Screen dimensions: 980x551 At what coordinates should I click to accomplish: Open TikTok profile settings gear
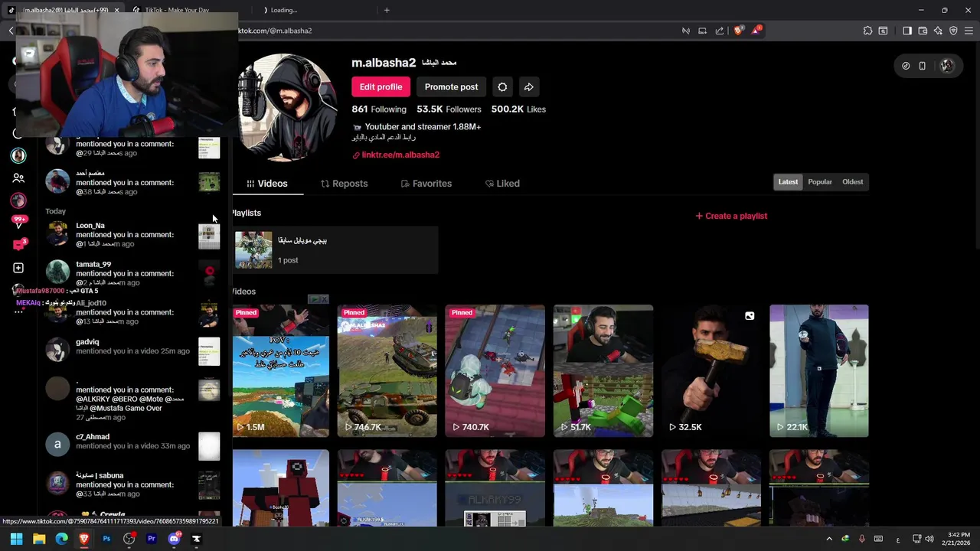pyautogui.click(x=502, y=86)
